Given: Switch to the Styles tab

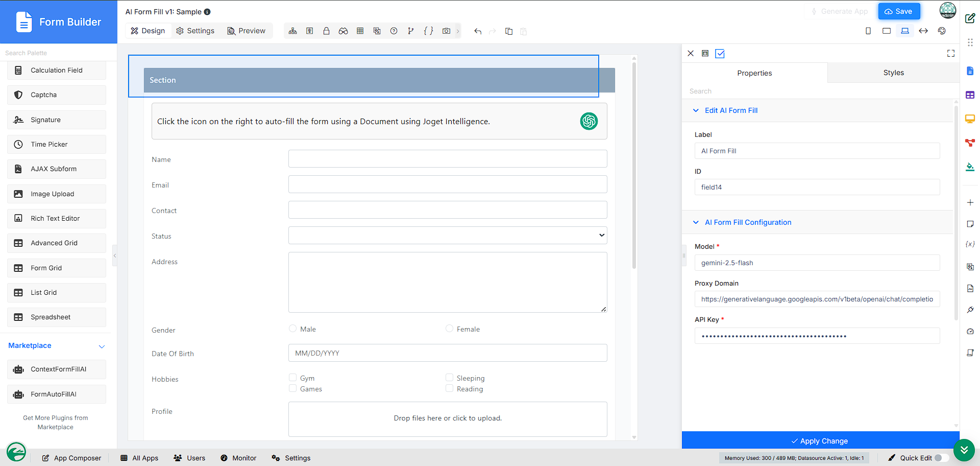Looking at the screenshot, I should click(893, 73).
